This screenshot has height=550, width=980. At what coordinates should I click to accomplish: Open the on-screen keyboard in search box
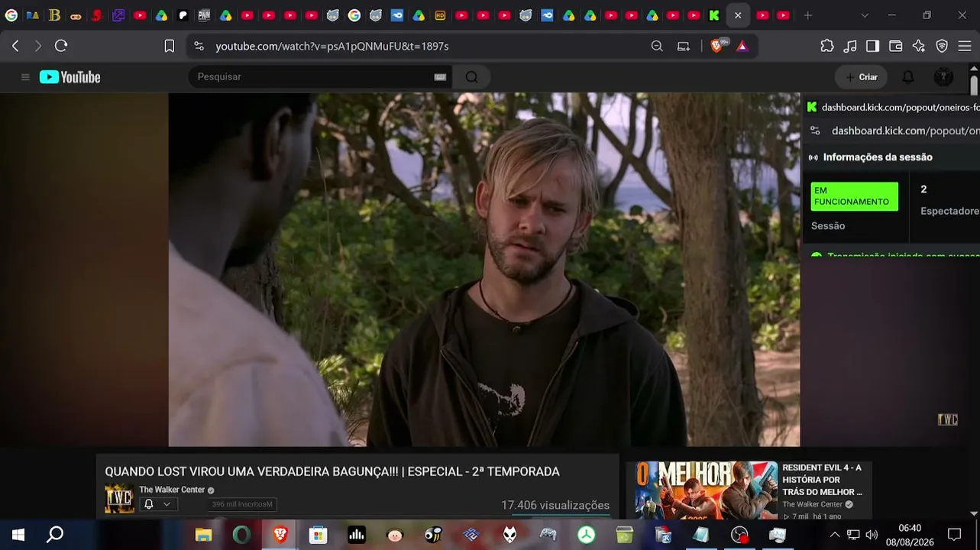click(440, 77)
